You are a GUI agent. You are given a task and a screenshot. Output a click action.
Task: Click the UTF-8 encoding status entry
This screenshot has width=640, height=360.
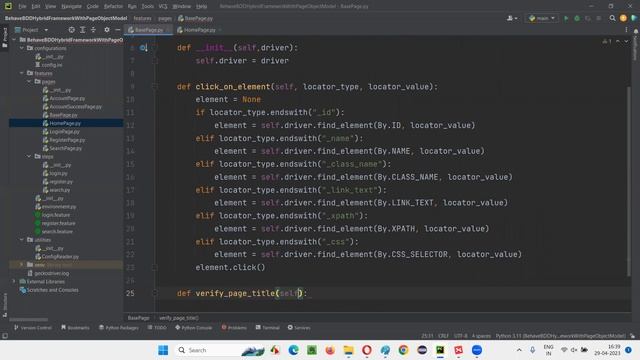pyautogui.click(x=460, y=336)
